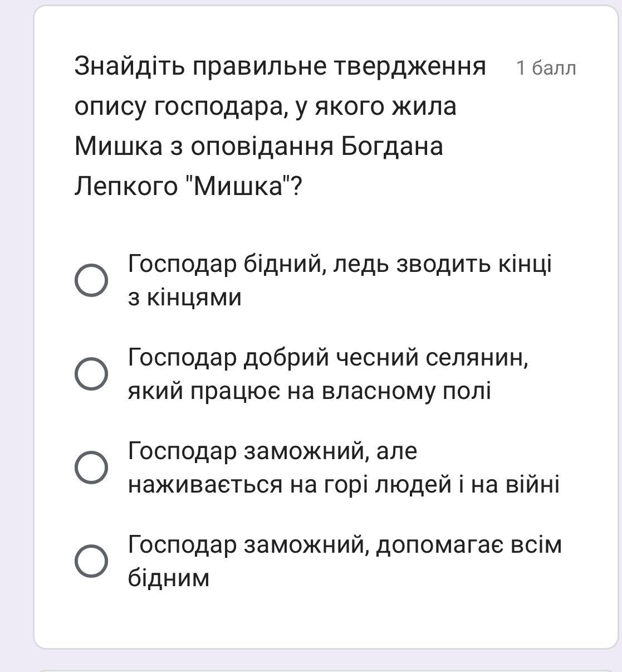The image size is (622, 672).
Task: Click the question line 'Лепкого "Мишка"?'
Action: (188, 187)
